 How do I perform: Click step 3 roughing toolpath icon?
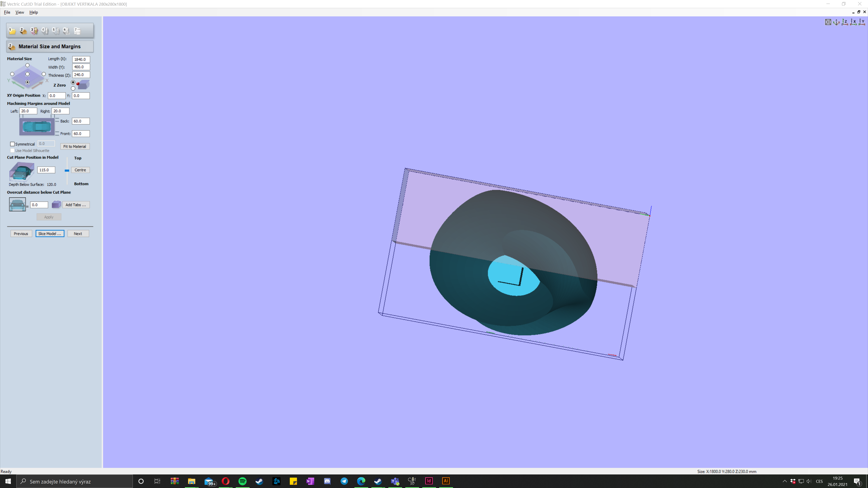34,31
